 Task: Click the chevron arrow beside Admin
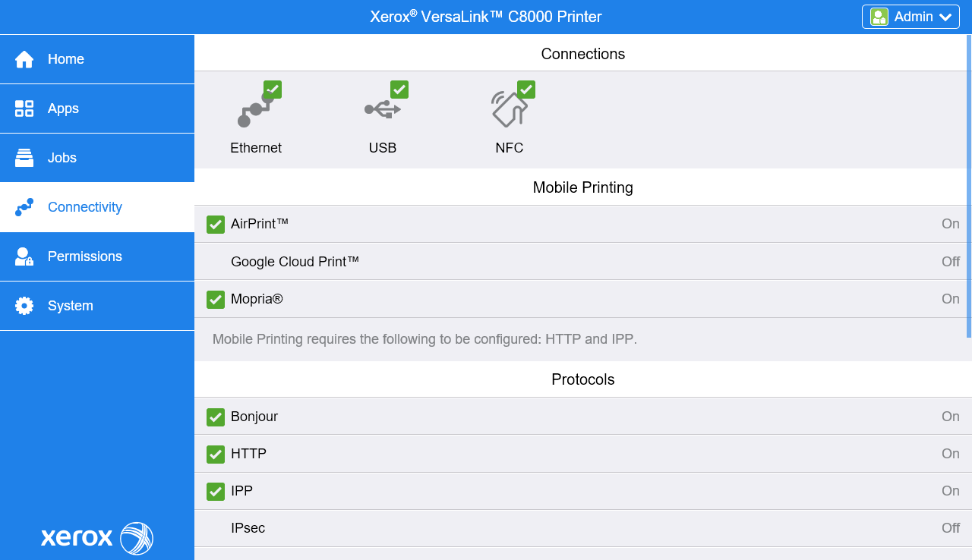coord(945,17)
